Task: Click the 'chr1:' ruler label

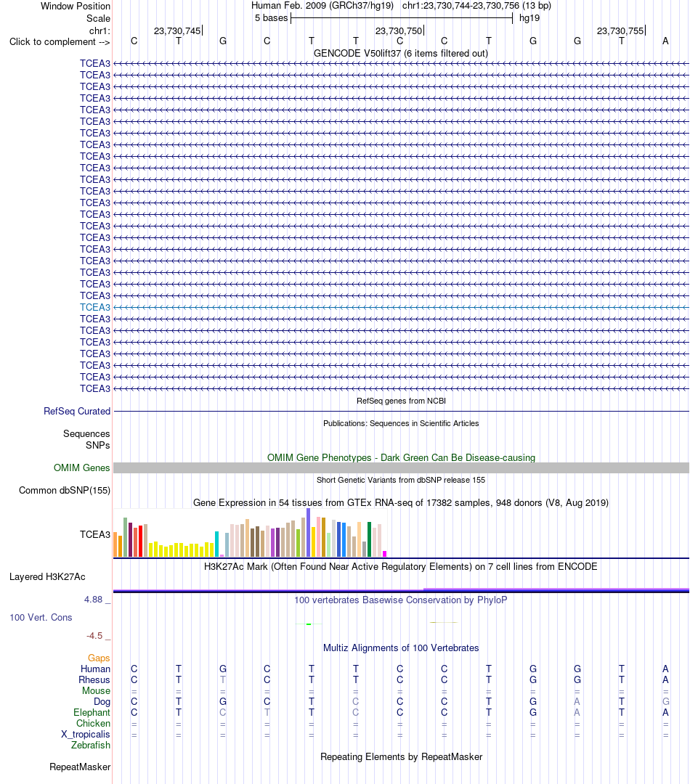Action: click(100, 31)
